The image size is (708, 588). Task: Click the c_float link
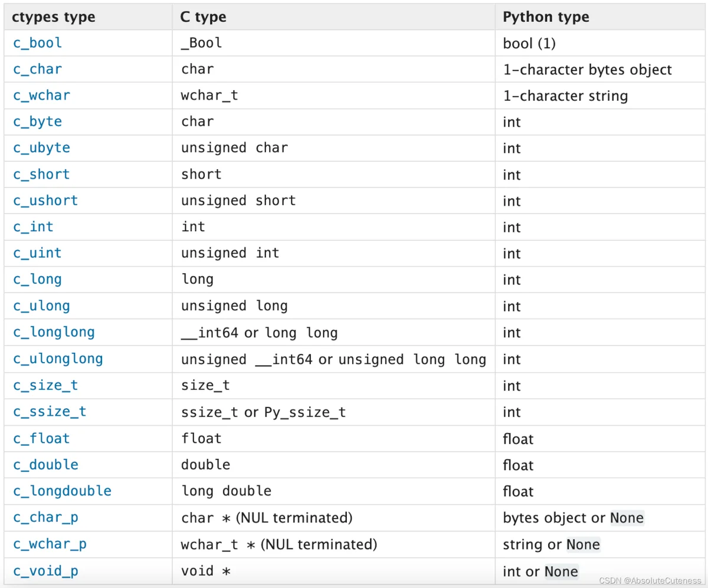click(41, 438)
